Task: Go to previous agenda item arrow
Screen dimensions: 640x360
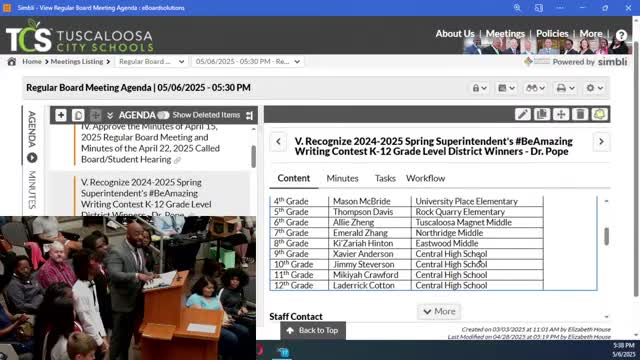Action: coord(278,142)
